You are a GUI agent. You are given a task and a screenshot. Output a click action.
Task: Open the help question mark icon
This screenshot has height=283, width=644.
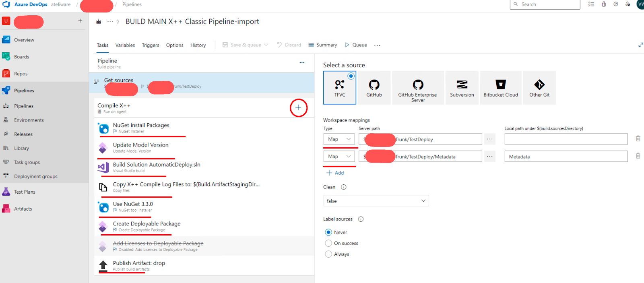coord(616,4)
